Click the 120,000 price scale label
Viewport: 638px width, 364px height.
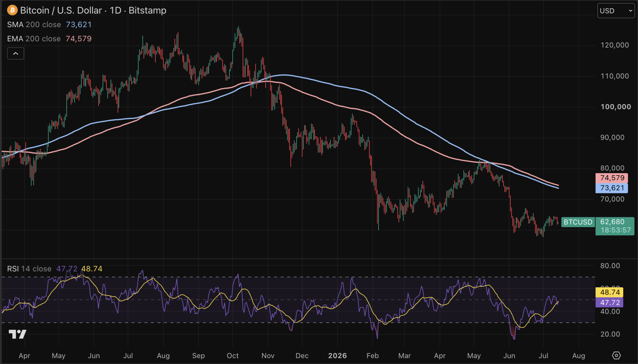[615, 45]
